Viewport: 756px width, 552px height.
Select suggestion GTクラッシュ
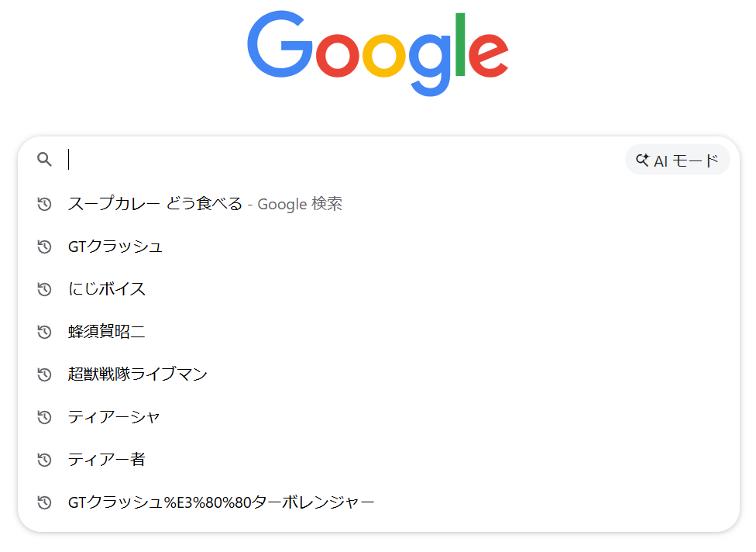(115, 247)
